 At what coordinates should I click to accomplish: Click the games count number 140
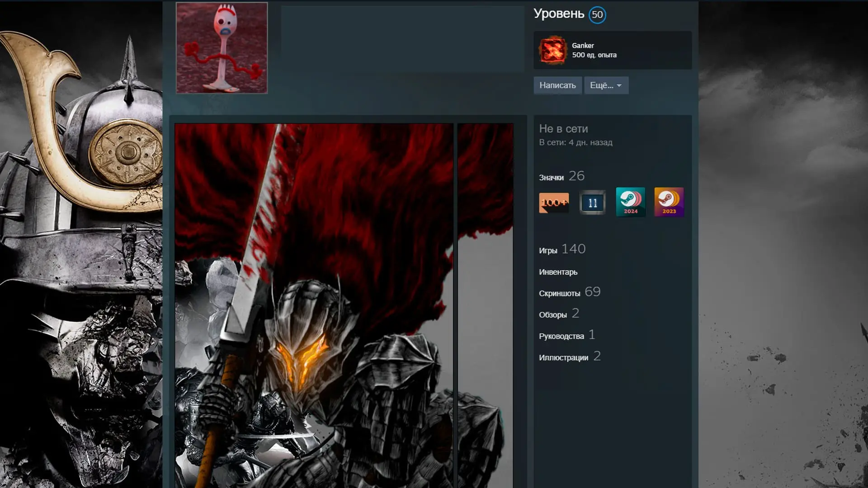click(573, 249)
